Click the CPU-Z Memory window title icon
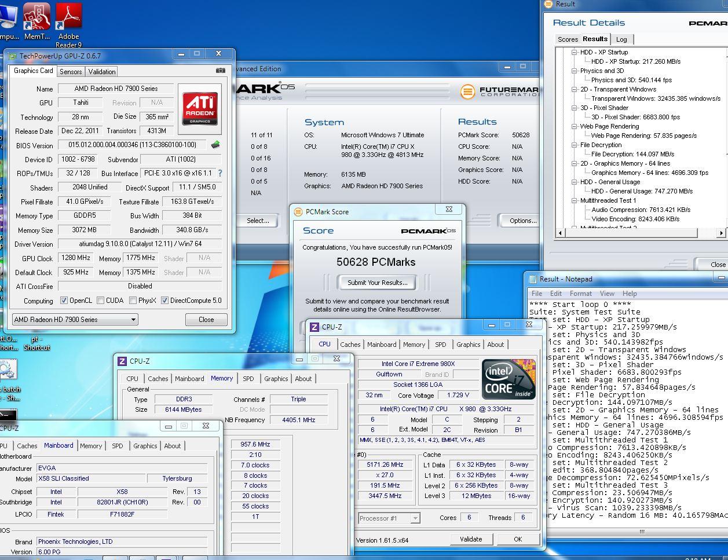Image resolution: width=728 pixels, height=560 pixels. (x=122, y=361)
